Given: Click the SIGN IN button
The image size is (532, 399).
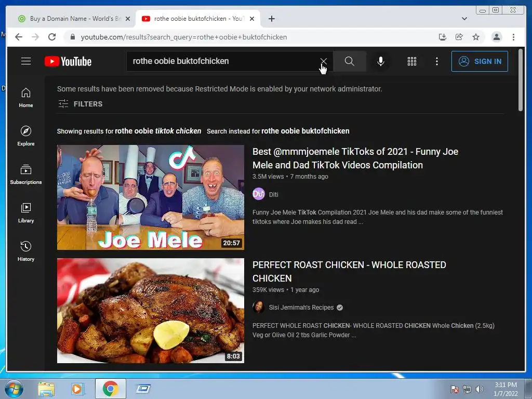Looking at the screenshot, I should tap(480, 61).
